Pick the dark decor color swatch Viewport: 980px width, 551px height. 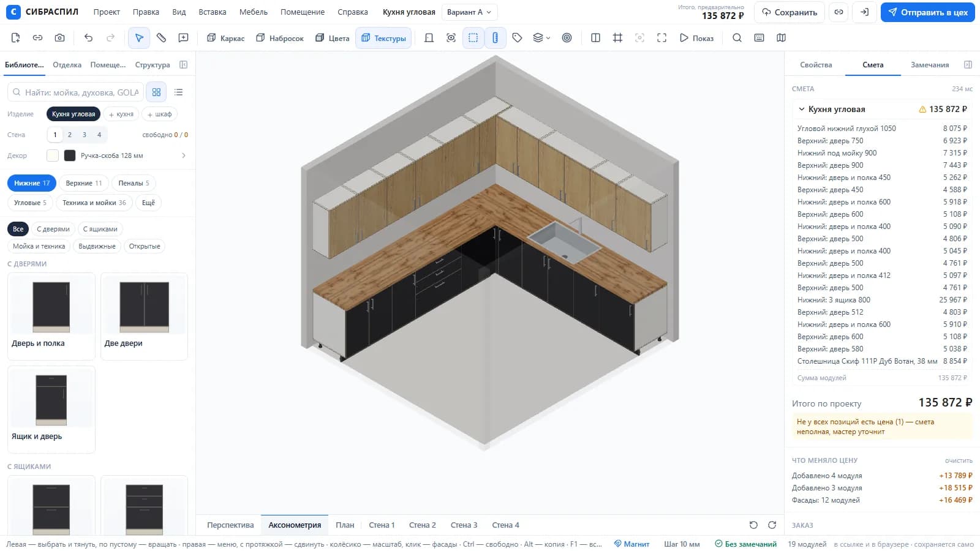70,156
